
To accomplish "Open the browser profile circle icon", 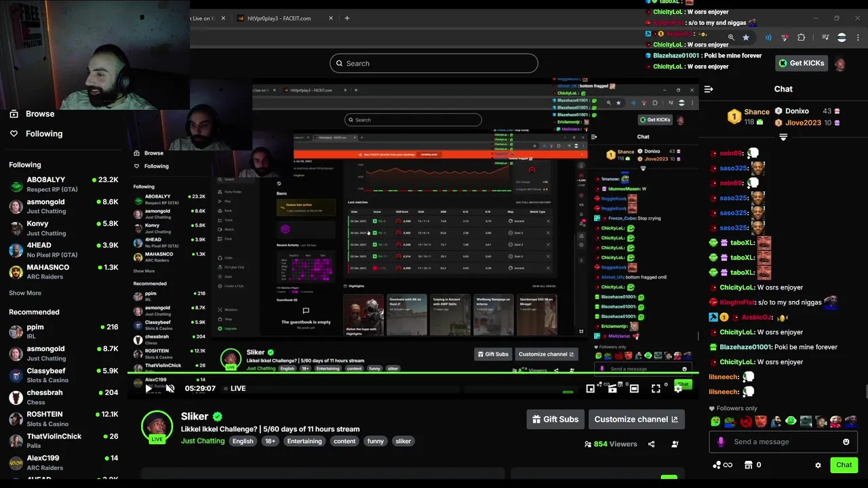I will pos(842,37).
